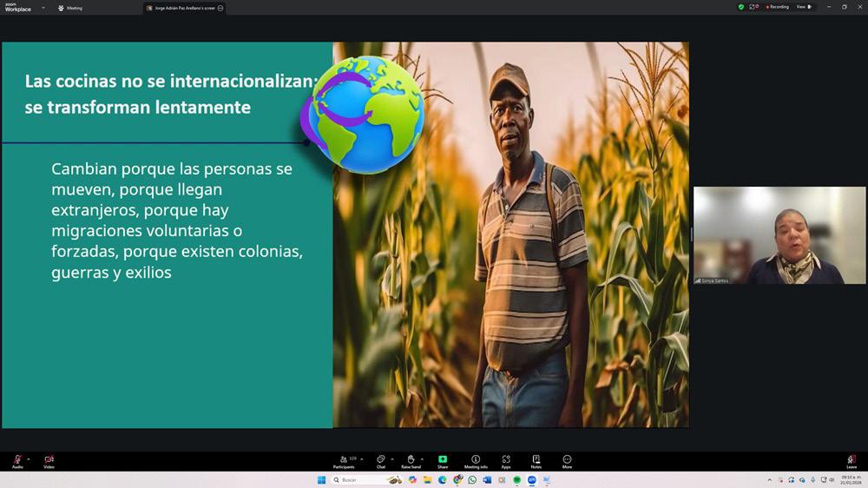Expand chat options arrow beside Chat
The width and height of the screenshot is (868, 488).
tap(392, 459)
